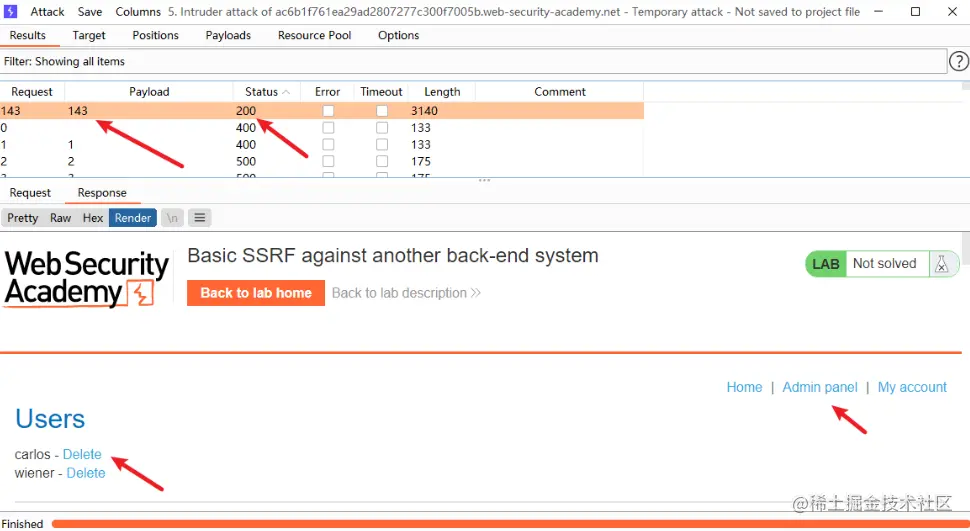Screen dimensions: 970x531
Task: Tick Error checkbox for request 2
Action: 328,161
